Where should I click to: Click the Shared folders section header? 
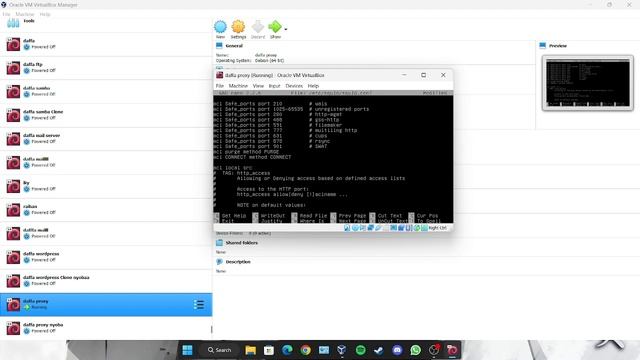click(242, 243)
